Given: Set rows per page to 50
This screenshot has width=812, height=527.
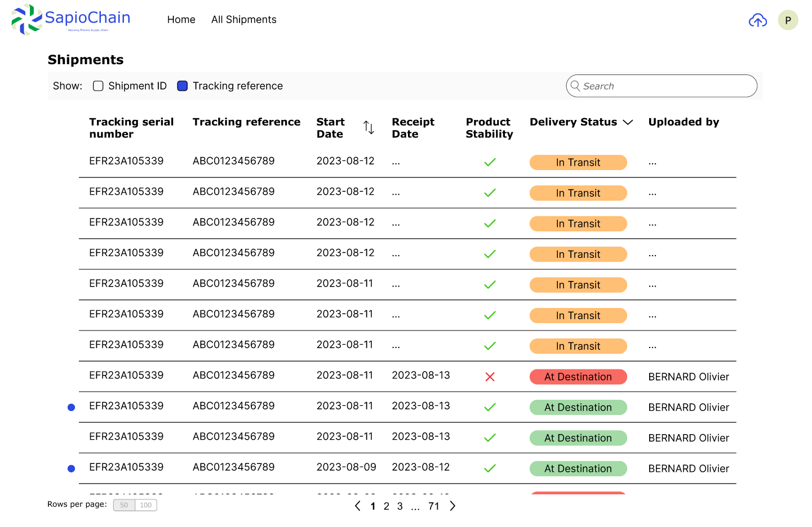Looking at the screenshot, I should 124,505.
